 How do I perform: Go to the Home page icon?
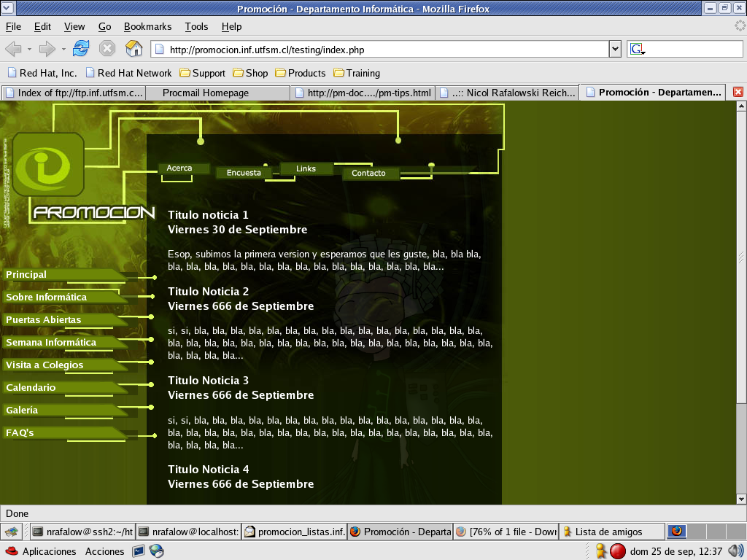tap(133, 49)
